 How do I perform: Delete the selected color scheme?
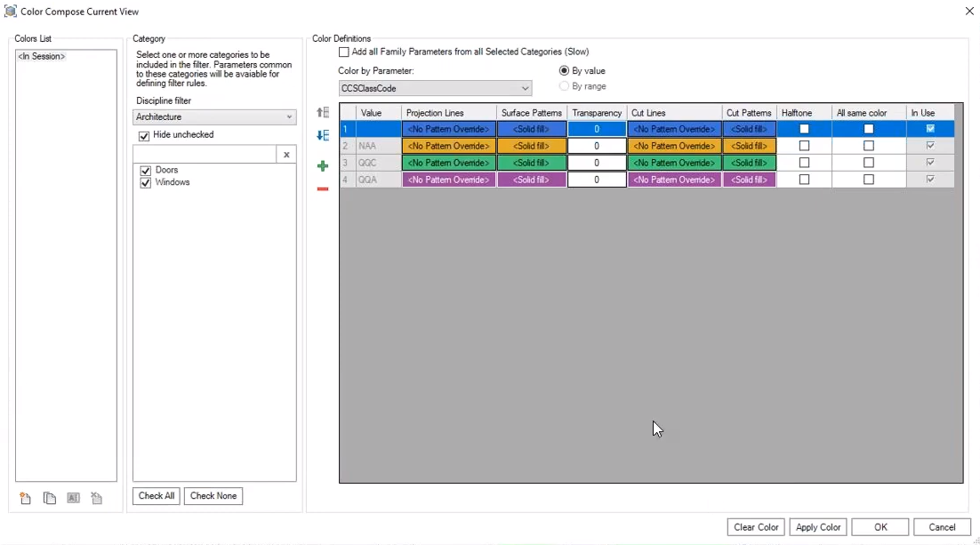point(97,499)
